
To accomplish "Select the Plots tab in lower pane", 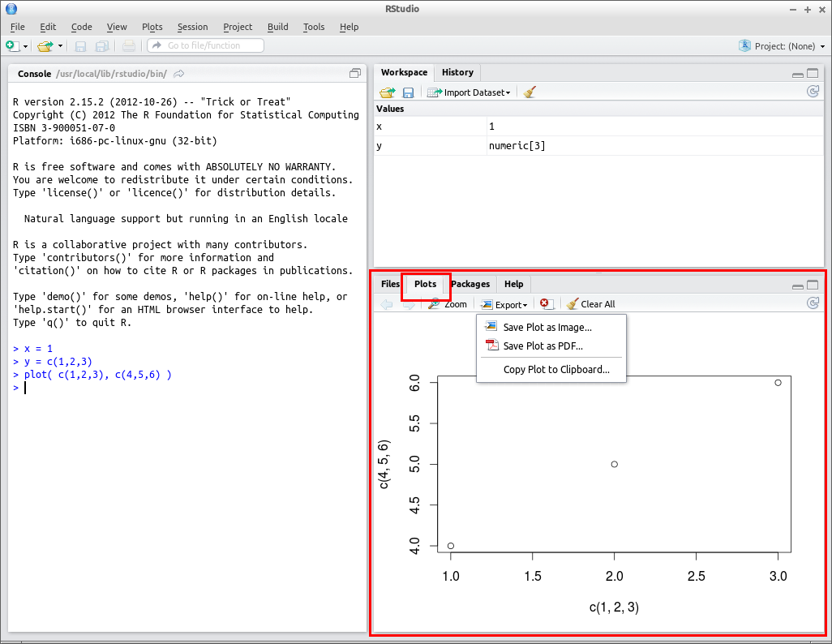I will [425, 284].
